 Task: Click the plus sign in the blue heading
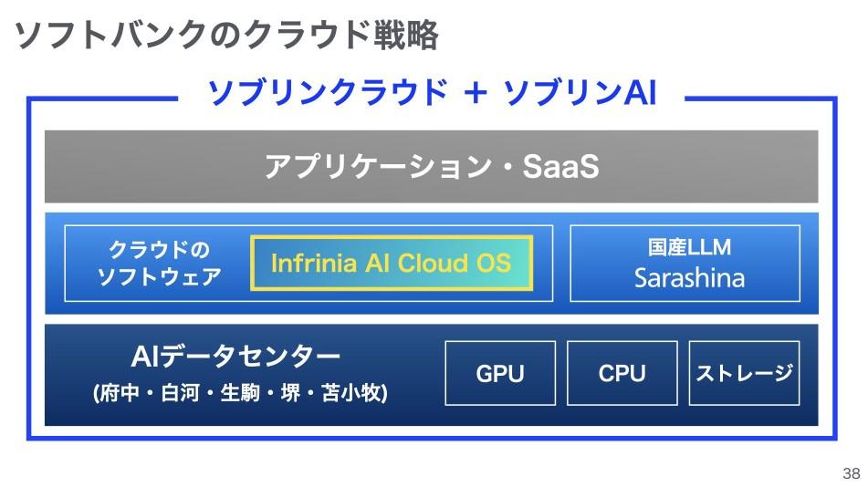(475, 94)
